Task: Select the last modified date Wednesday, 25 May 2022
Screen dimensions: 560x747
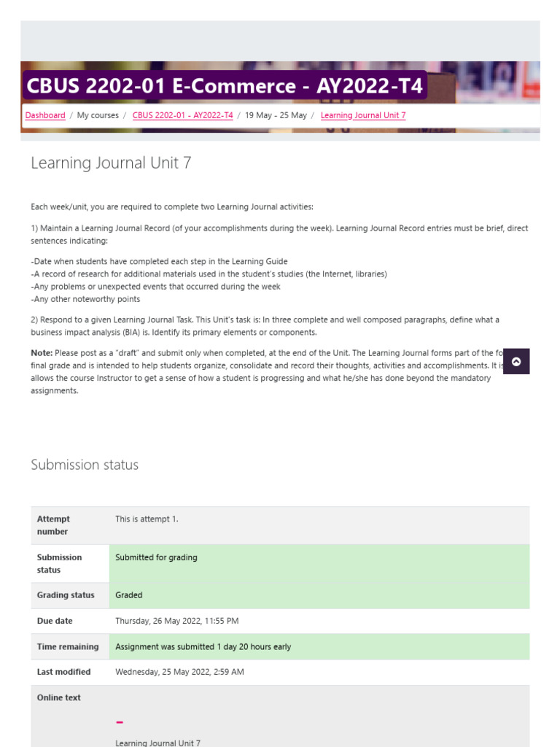Action: [179, 672]
